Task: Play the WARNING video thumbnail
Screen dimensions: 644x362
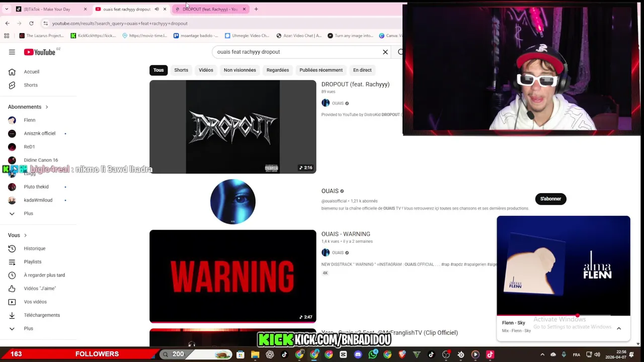Action: click(x=233, y=276)
